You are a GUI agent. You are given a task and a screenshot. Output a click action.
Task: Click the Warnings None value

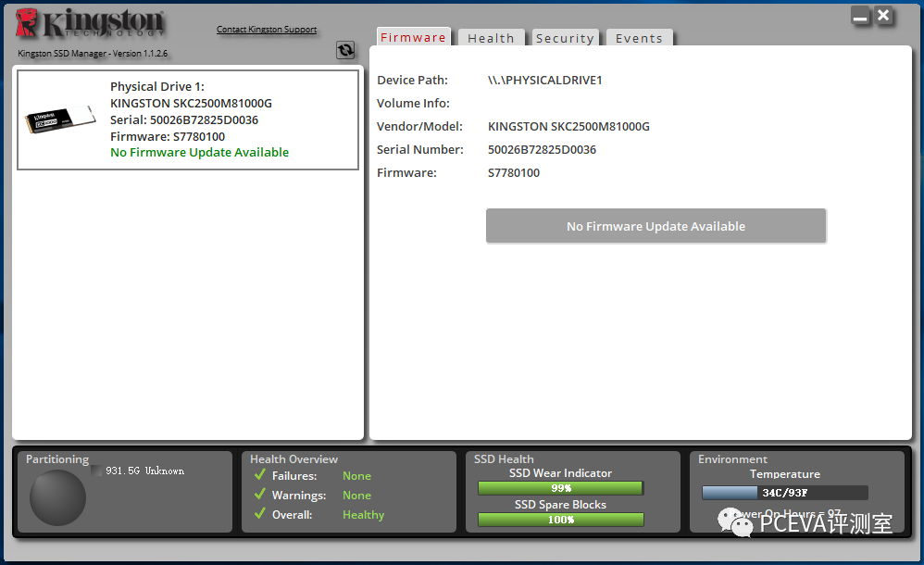click(356, 496)
